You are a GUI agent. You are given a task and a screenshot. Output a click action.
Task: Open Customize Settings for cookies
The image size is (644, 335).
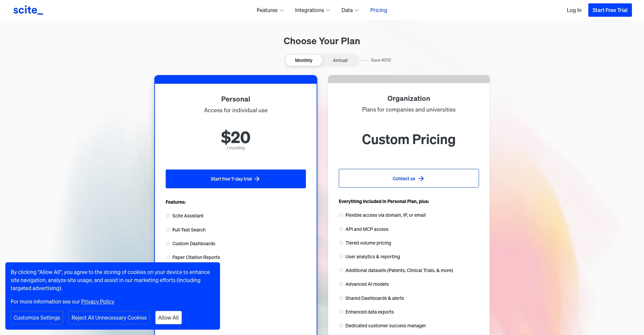[x=37, y=318]
